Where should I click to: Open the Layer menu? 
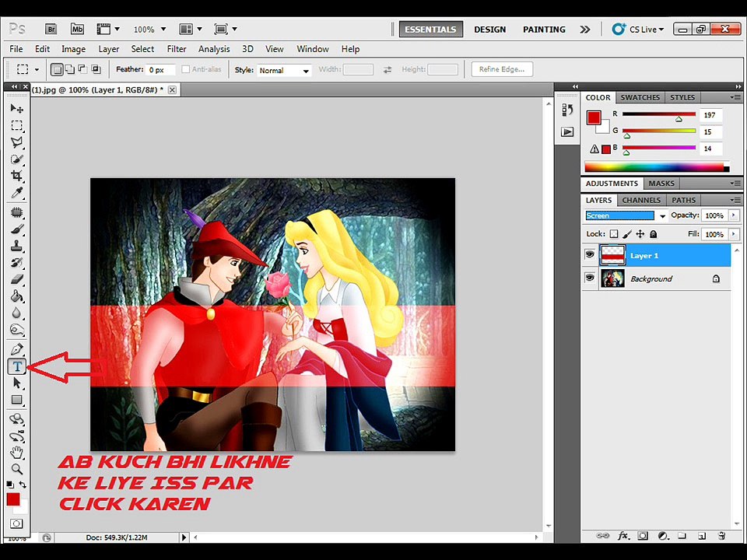click(109, 49)
